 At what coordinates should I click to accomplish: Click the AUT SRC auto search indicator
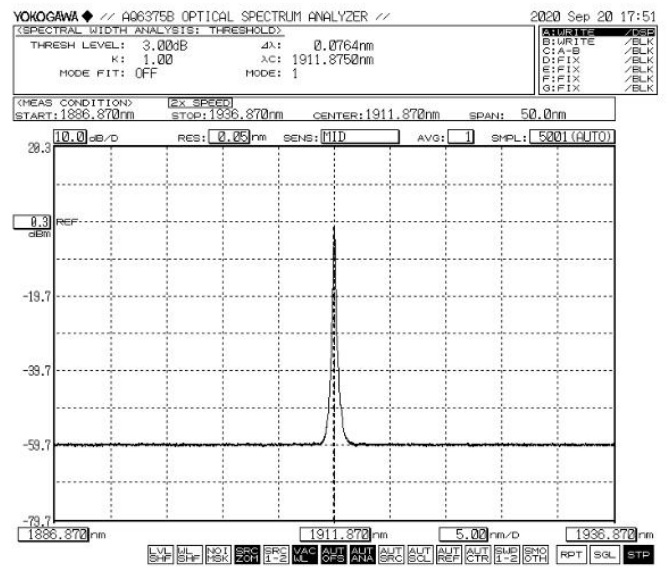[391, 554]
